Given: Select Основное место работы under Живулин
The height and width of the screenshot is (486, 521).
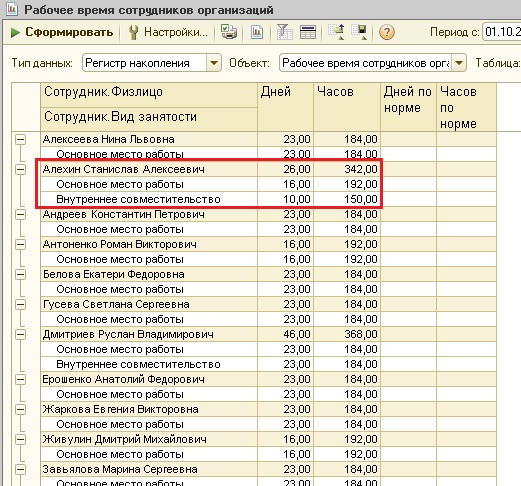Looking at the screenshot, I should (149, 454).
